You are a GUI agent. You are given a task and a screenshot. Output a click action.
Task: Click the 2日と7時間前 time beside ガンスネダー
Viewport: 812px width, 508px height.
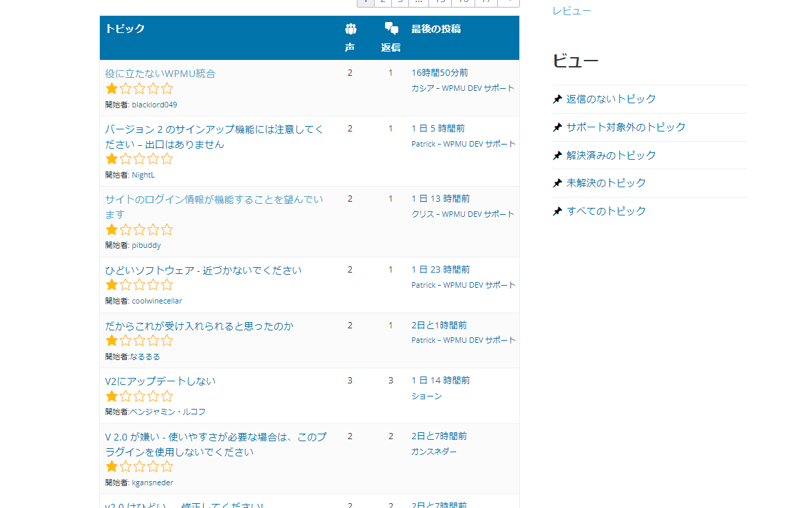(439, 436)
